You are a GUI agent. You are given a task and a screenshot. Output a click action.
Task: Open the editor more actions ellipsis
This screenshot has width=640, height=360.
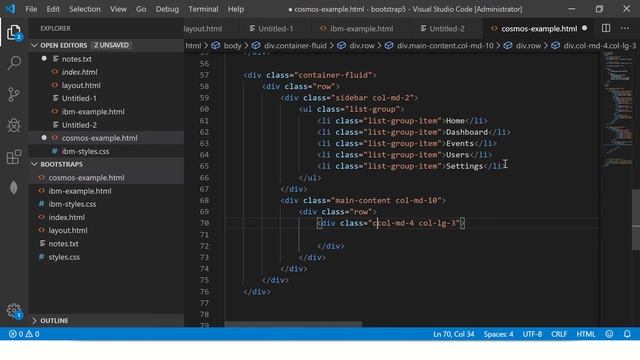tap(625, 28)
